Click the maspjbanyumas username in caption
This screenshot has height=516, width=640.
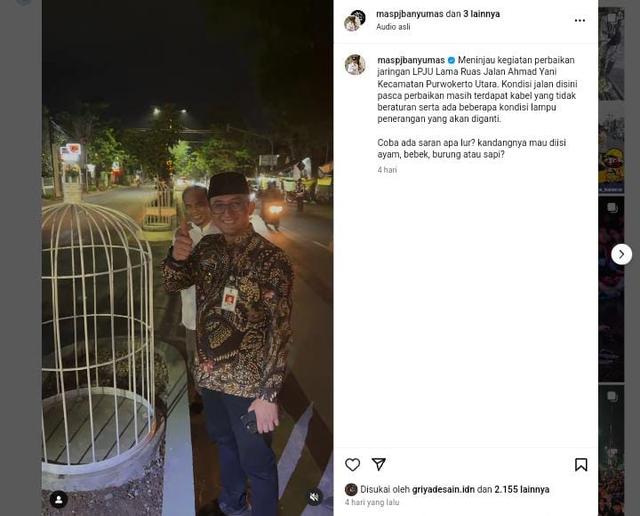tap(411, 60)
